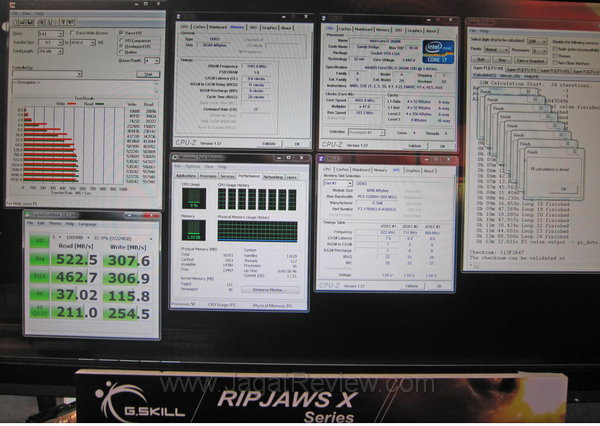Click the 522.5 Seq read result in CrystalDiskMark
The height and width of the screenshot is (426, 600).
[x=76, y=260]
